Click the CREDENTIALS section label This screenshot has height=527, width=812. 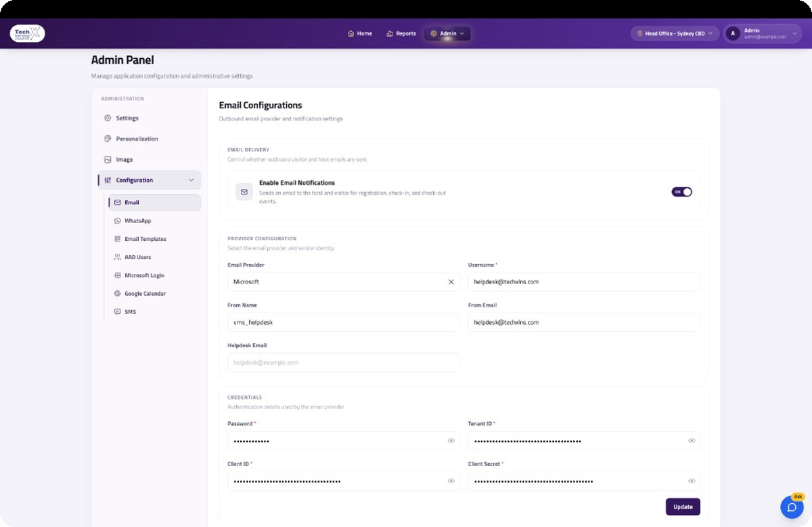245,398
